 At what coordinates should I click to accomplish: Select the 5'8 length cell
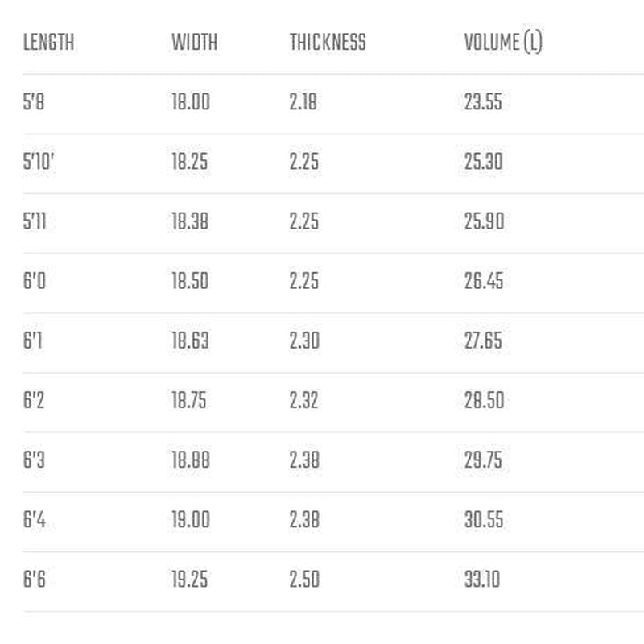click(34, 102)
